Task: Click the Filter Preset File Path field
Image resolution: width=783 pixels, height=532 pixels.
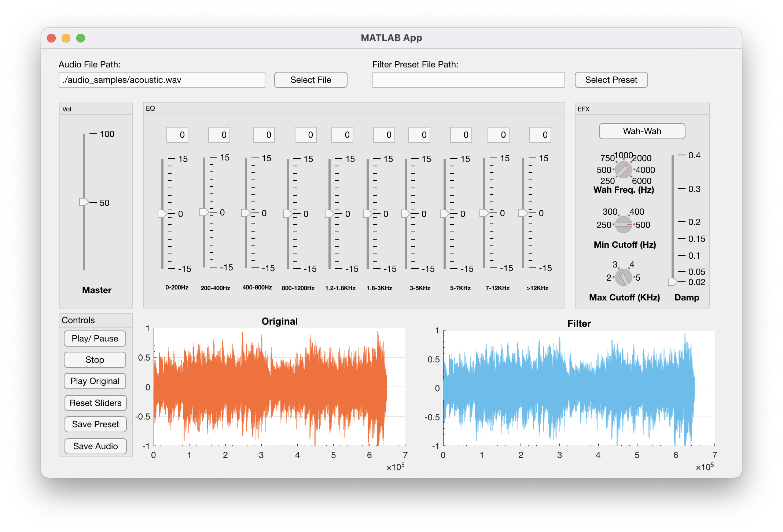Action: tap(468, 80)
